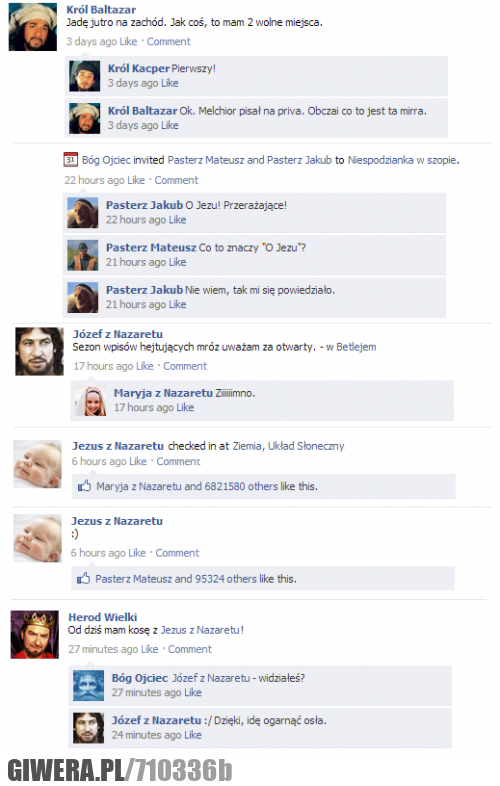
Task: Open Maryja z Nazaretu's comment avatar
Action: 91,401
